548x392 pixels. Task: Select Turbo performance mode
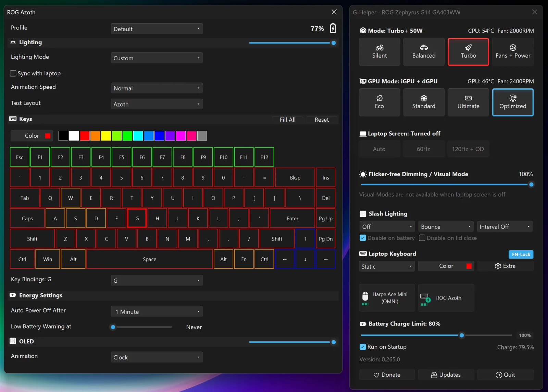[468, 52]
